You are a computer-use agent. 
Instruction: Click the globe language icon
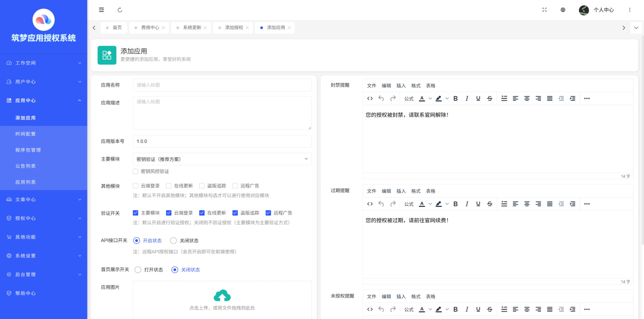[x=563, y=10]
